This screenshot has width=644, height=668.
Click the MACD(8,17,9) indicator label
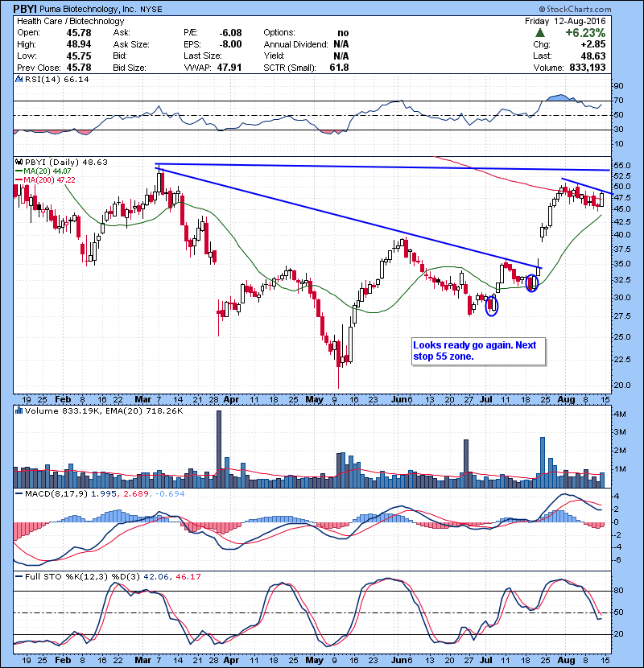(x=56, y=494)
